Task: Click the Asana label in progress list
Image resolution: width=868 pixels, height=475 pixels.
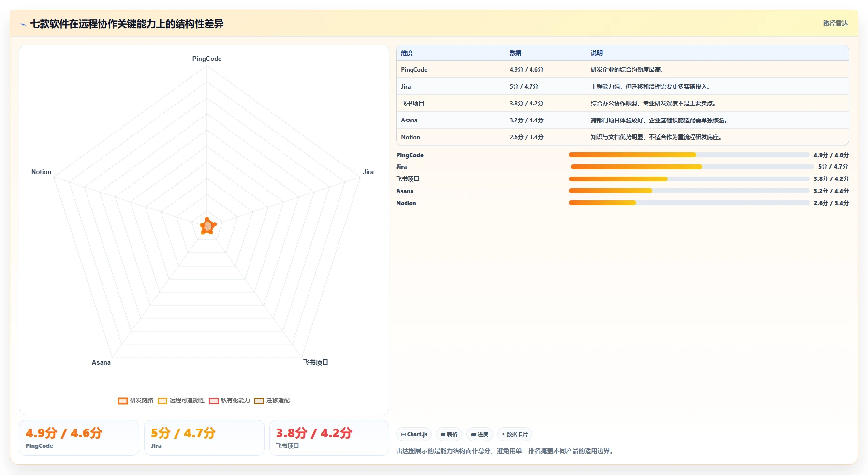Action: [405, 191]
